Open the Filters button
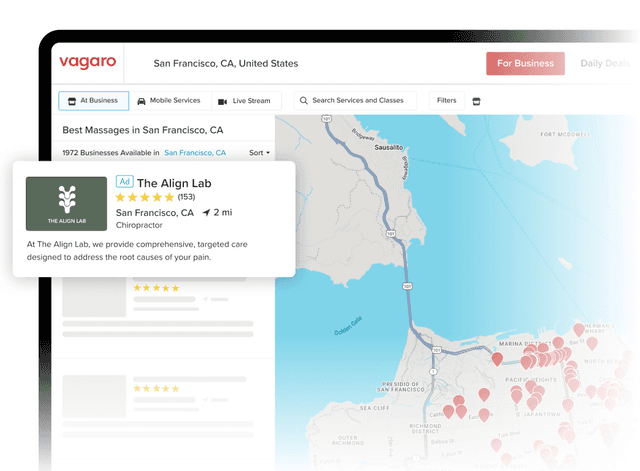Image resolution: width=640 pixels, height=471 pixels. click(447, 100)
